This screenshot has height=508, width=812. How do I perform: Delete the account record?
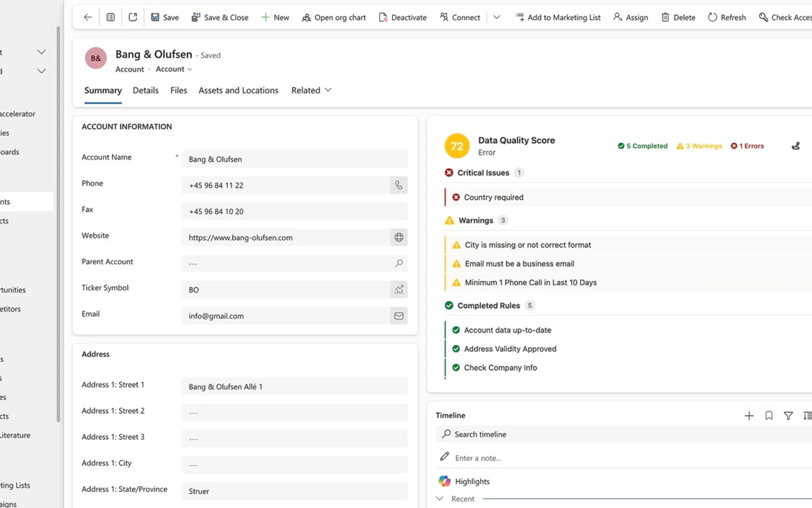[678, 17]
